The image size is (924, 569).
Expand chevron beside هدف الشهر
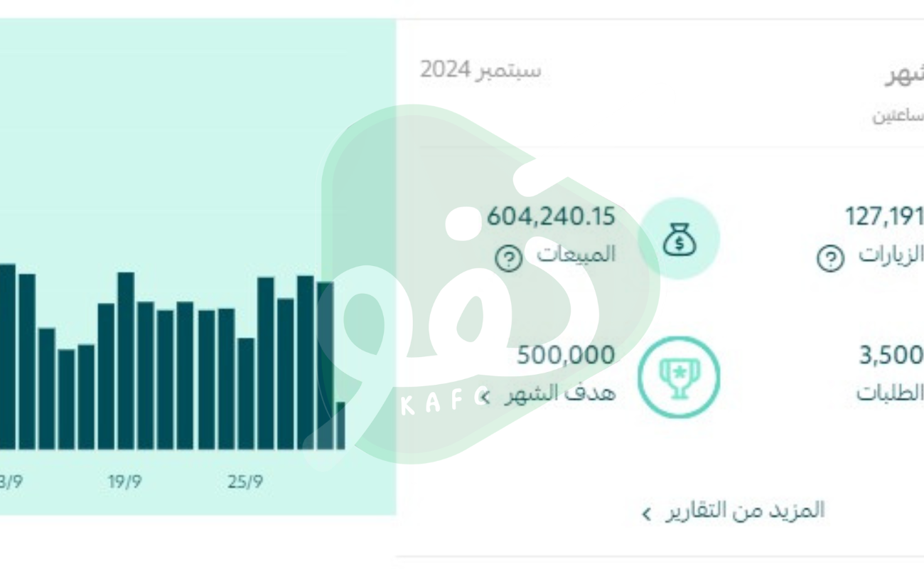[x=485, y=397]
